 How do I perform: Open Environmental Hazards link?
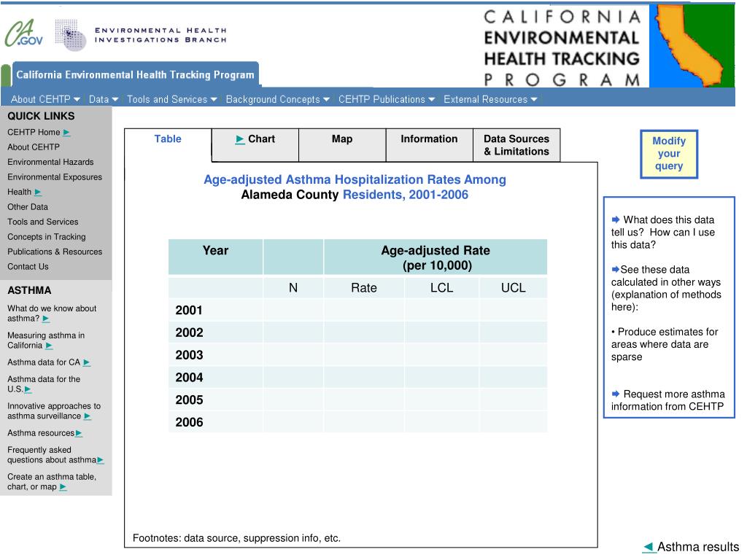tap(50, 162)
